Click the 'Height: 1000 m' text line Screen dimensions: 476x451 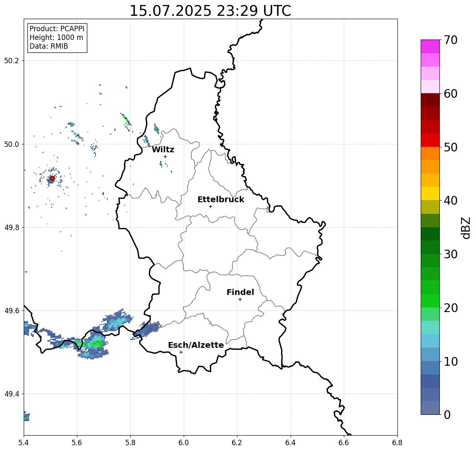(x=56, y=37)
